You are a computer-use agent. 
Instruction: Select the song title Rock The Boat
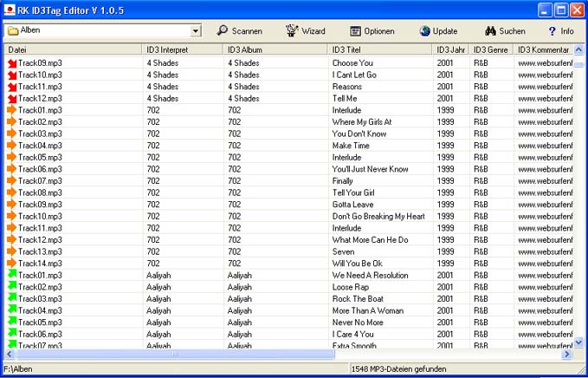[359, 299]
